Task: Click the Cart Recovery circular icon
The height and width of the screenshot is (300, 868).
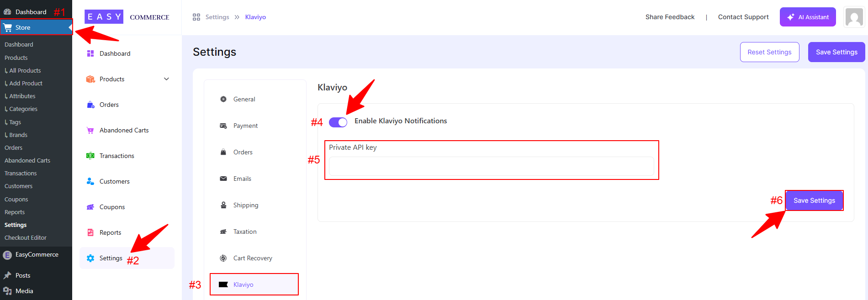Action: [223, 258]
